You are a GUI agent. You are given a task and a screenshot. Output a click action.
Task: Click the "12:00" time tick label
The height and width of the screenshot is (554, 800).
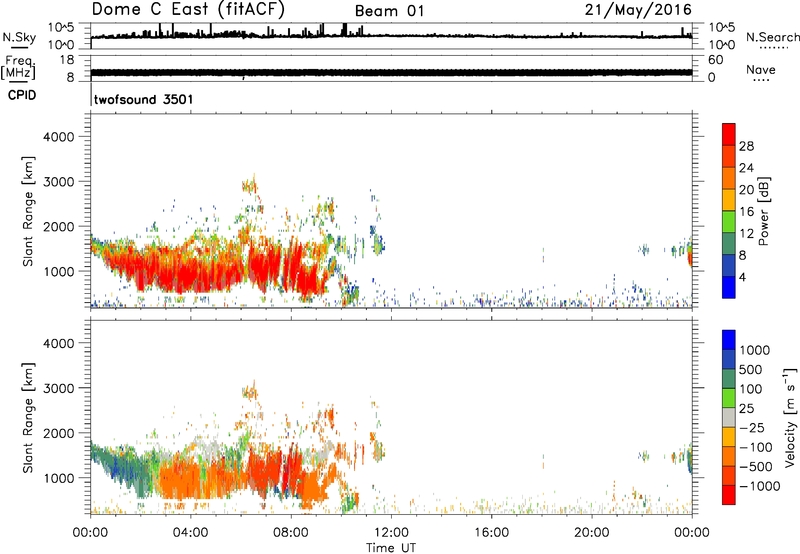pos(391,533)
